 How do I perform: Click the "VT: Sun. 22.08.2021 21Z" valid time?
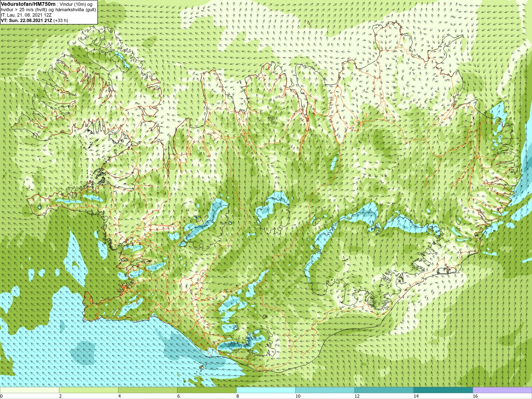(27, 20)
